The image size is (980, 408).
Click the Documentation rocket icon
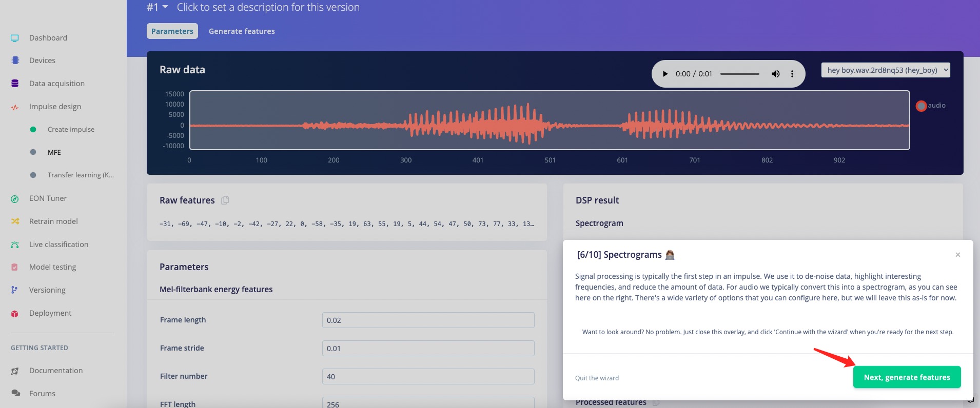[x=15, y=371]
